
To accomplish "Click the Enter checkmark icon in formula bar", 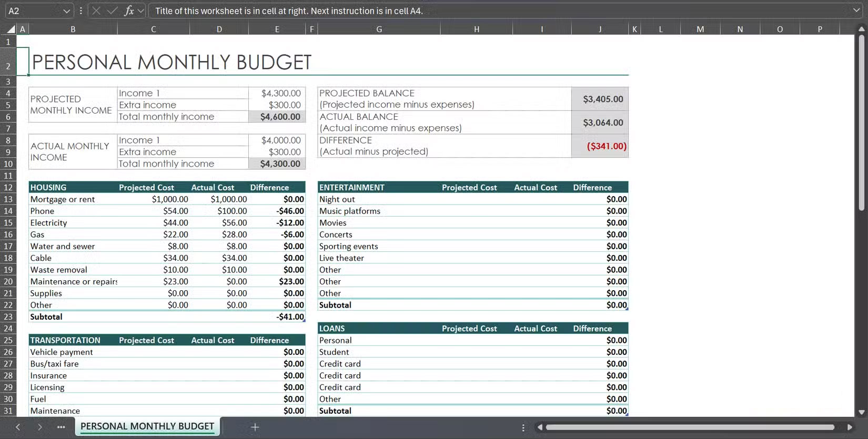I will [112, 11].
